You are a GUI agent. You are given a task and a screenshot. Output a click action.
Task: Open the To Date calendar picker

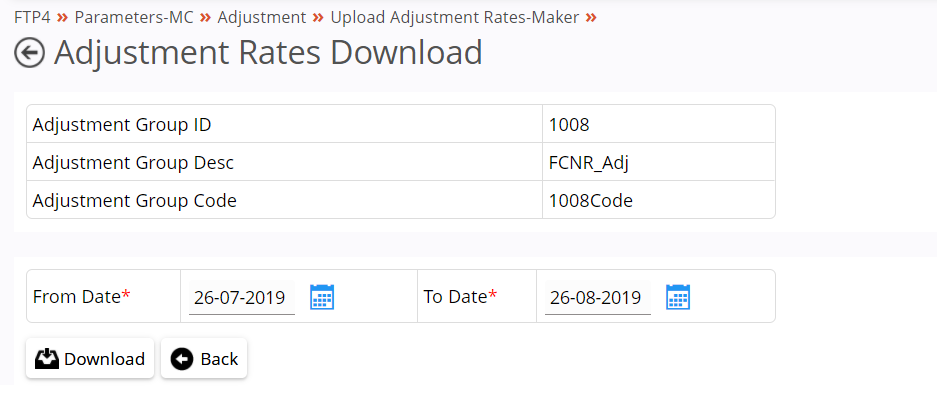[678, 297]
